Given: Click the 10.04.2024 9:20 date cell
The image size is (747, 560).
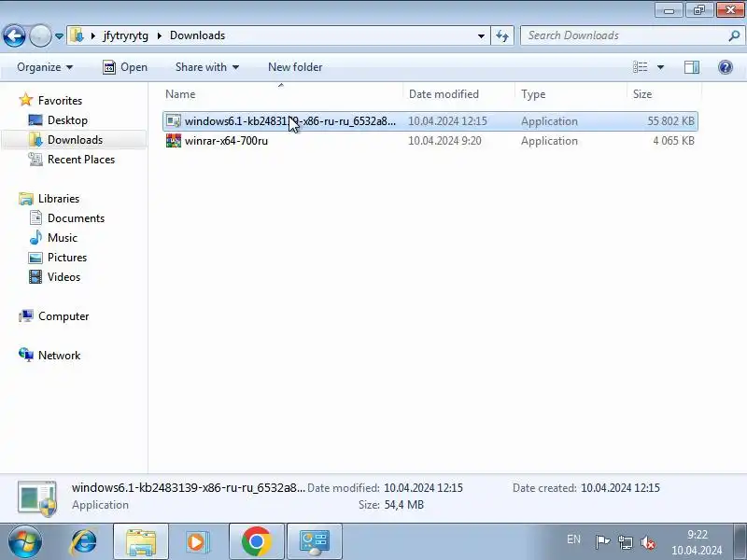Looking at the screenshot, I should (444, 141).
